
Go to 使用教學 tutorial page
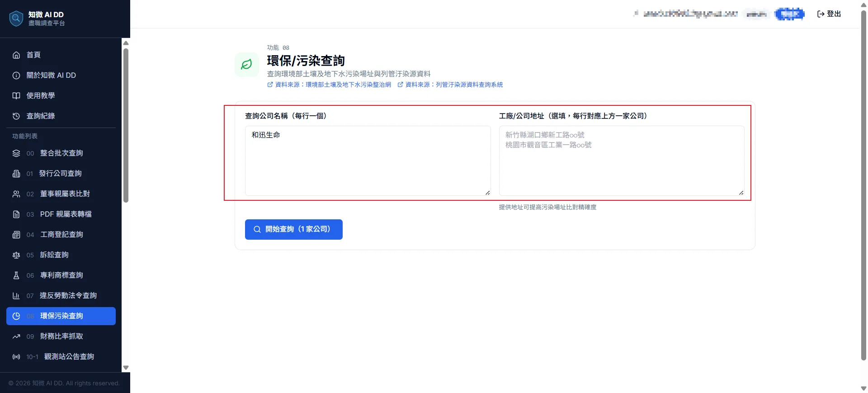[61, 96]
